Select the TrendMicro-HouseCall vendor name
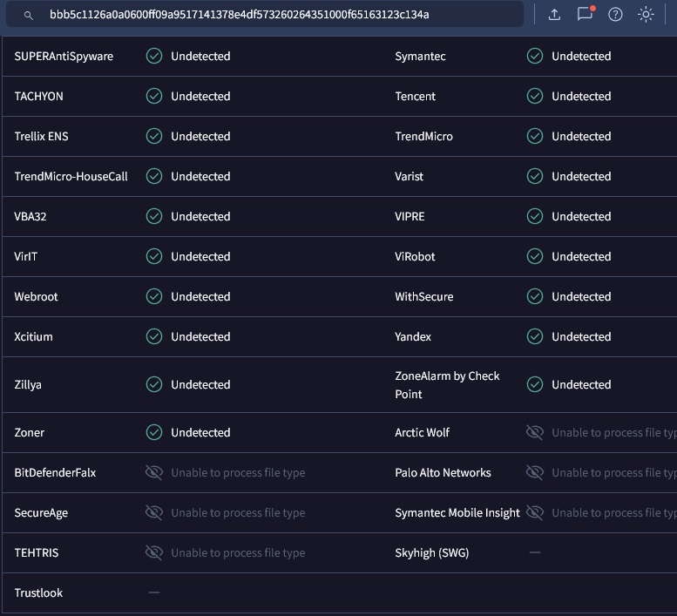The width and height of the screenshot is (677, 616). [71, 176]
